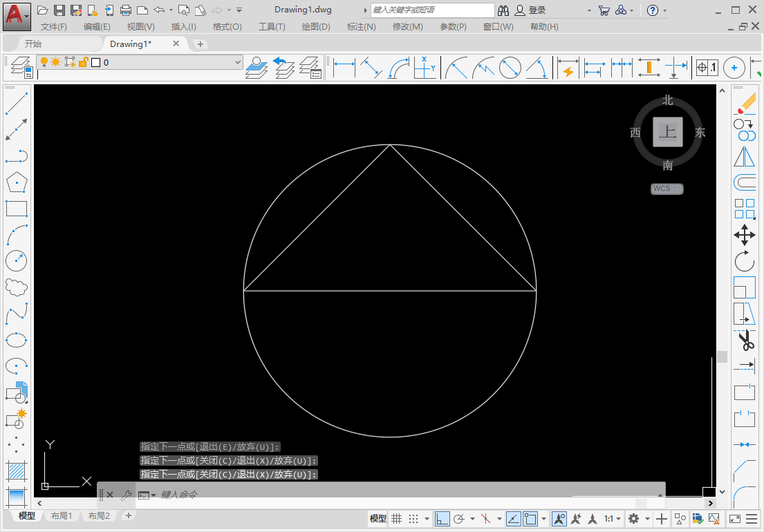Select the Trim scissors tool
764x532 pixels.
[x=745, y=340]
